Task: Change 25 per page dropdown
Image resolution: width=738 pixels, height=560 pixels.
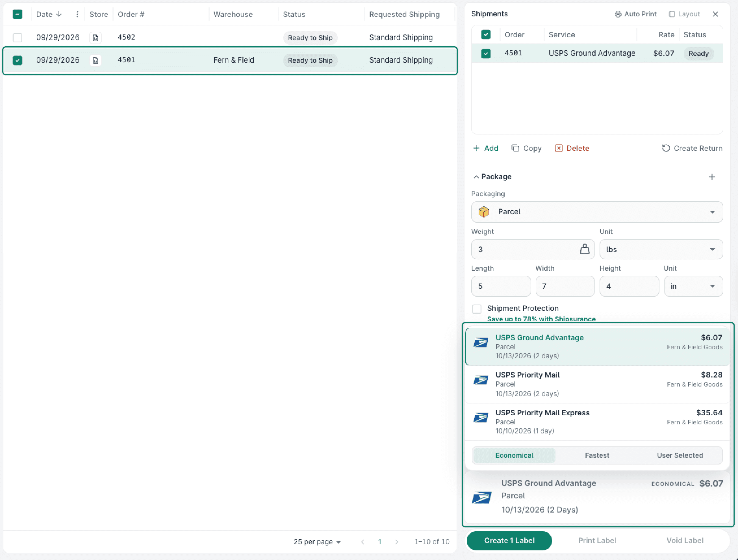Action: (x=317, y=542)
